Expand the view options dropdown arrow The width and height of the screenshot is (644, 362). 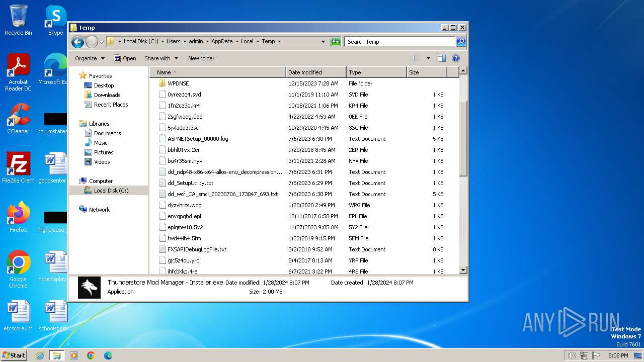pyautogui.click(x=428, y=58)
